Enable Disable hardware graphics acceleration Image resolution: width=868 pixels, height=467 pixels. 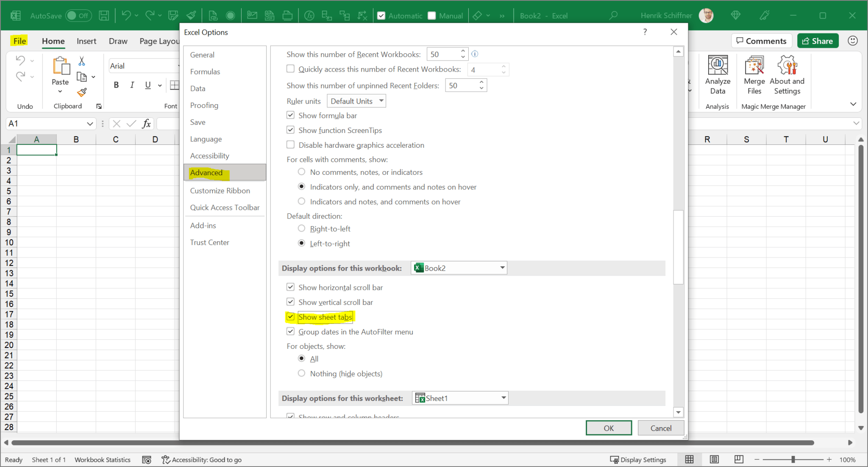pos(291,145)
